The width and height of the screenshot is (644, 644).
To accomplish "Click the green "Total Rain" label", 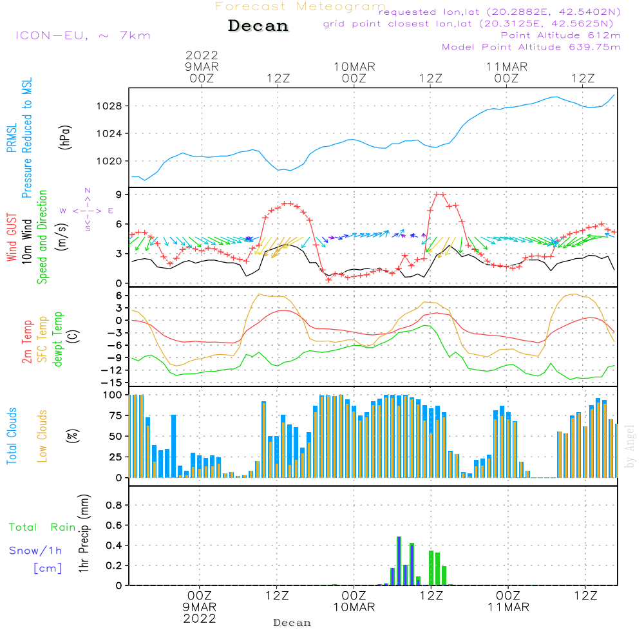I will tap(43, 527).
